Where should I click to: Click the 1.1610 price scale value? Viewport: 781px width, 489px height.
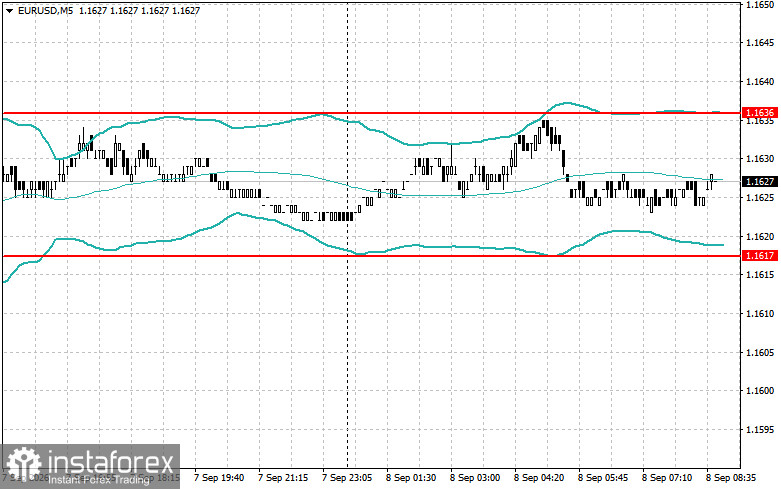click(x=760, y=314)
